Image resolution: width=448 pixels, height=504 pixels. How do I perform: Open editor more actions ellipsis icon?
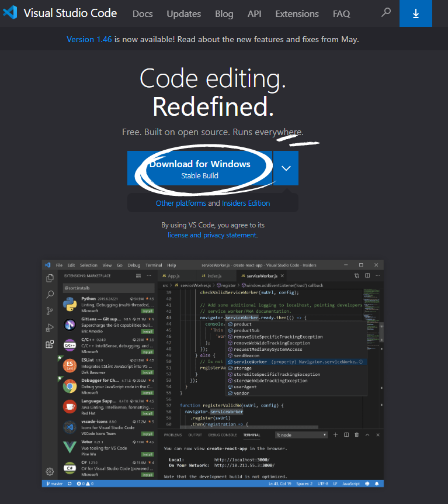[378, 275]
